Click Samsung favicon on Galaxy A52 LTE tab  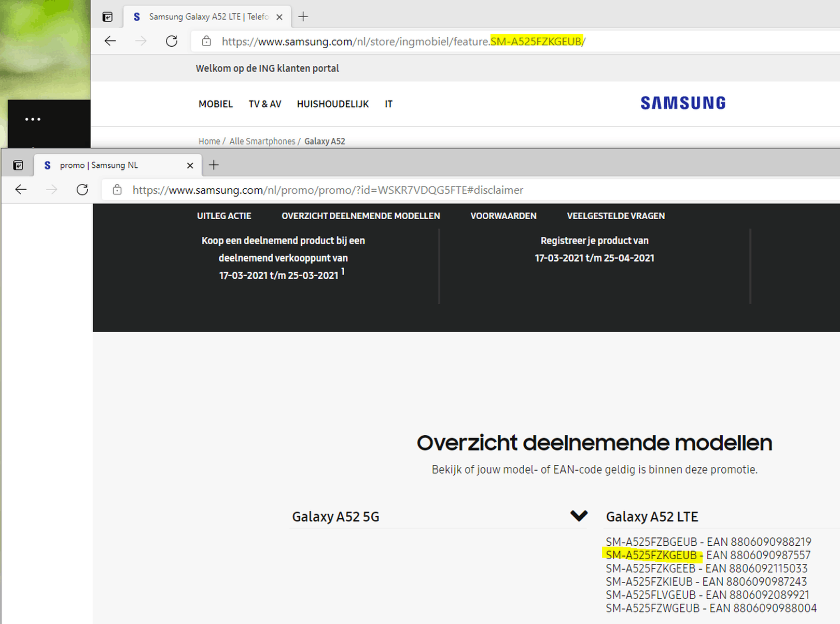[x=136, y=17]
